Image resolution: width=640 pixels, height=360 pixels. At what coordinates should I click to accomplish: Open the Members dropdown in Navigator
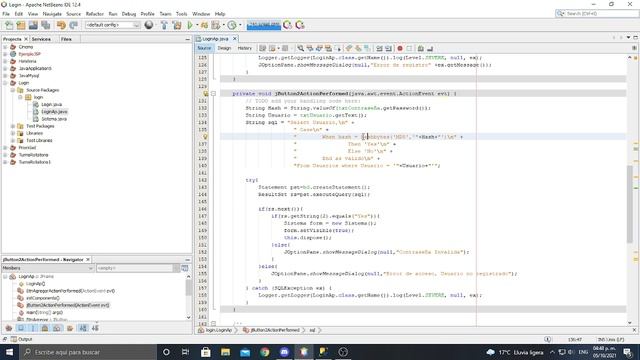click(48, 268)
